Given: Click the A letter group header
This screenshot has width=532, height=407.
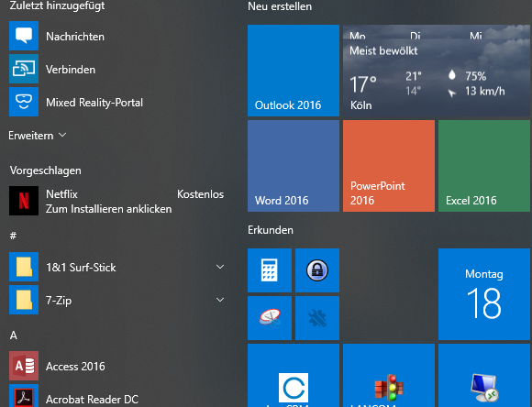Looking at the screenshot, I should (13, 335).
